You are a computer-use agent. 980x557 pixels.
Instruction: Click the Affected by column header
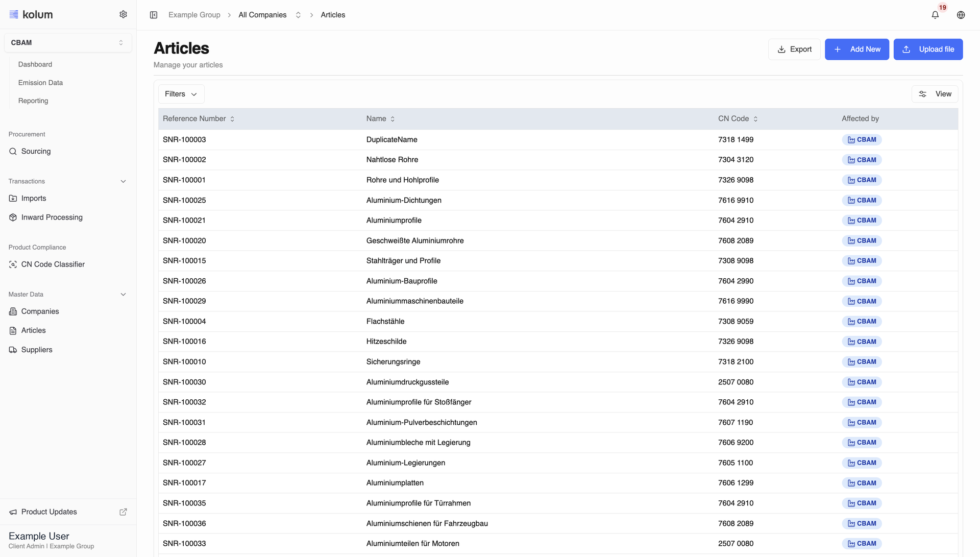(x=860, y=118)
